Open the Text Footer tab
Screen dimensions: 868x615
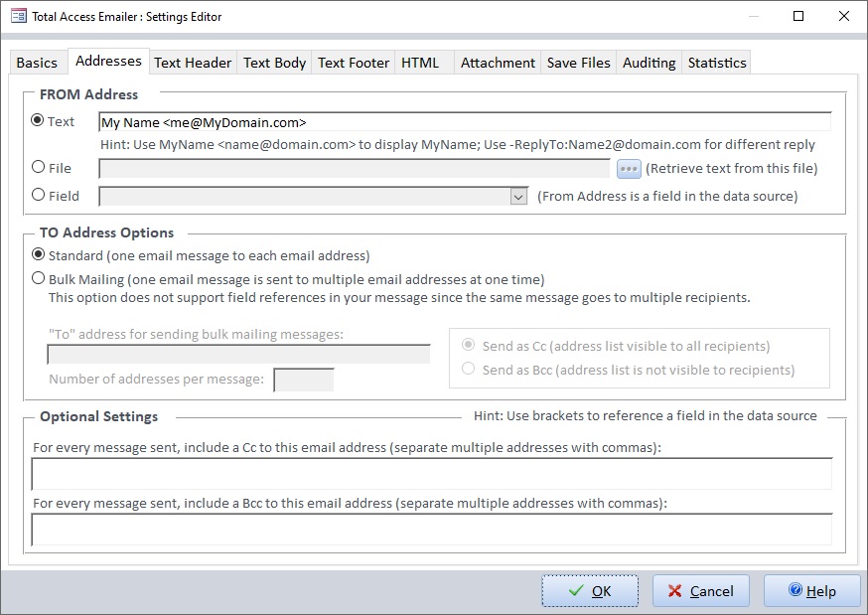pos(354,63)
